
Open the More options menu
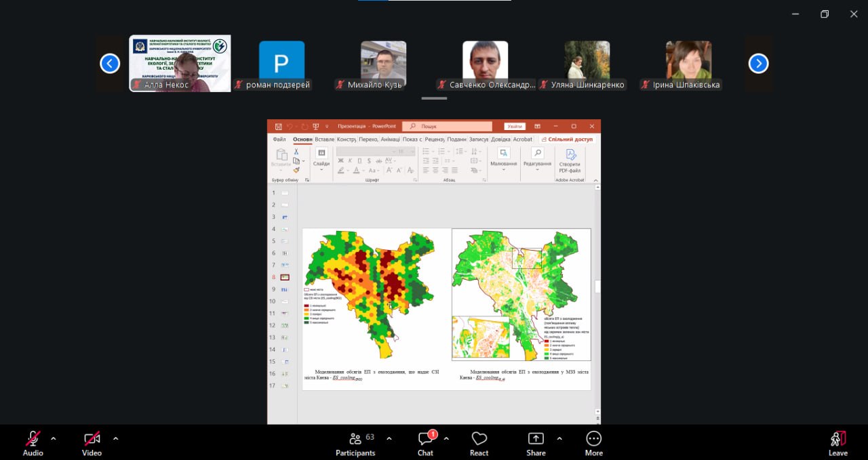coord(594,443)
